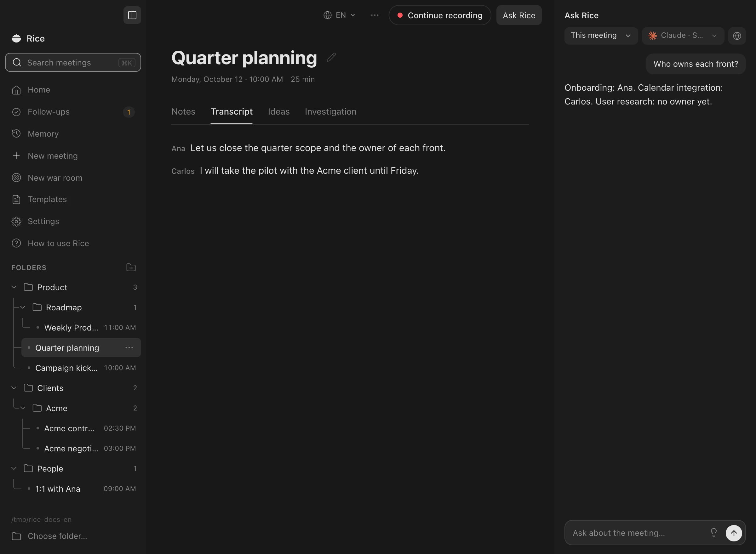The width and height of the screenshot is (756, 554).
Task: Click Choose folder... at sidebar bottom
Action: (x=73, y=536)
